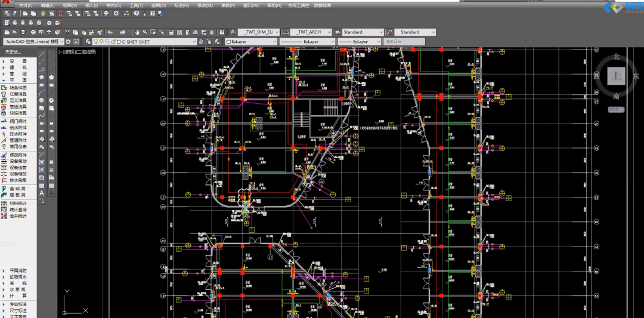Open Layer Properties Manager icon
644x318 pixels.
[x=88, y=42]
